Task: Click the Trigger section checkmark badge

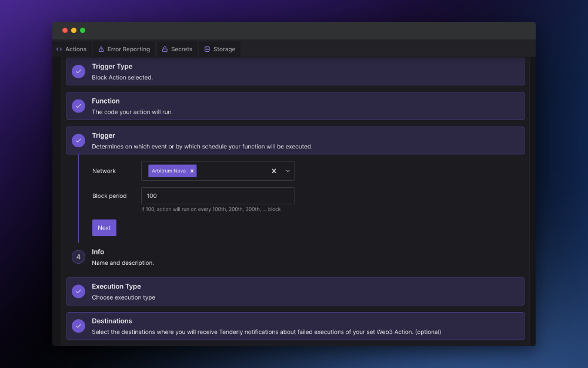Action: [78, 140]
